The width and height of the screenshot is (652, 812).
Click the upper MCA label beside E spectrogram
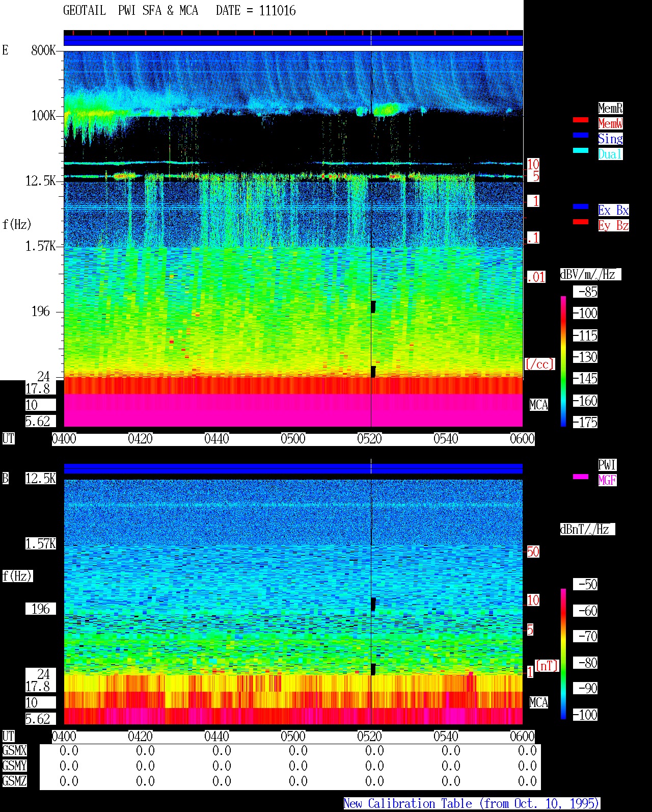pyautogui.click(x=539, y=405)
